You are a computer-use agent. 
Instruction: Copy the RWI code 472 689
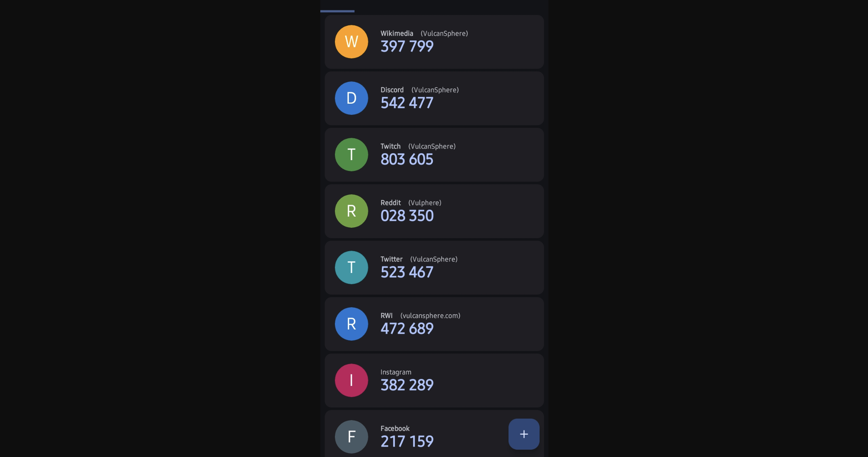pyautogui.click(x=407, y=329)
